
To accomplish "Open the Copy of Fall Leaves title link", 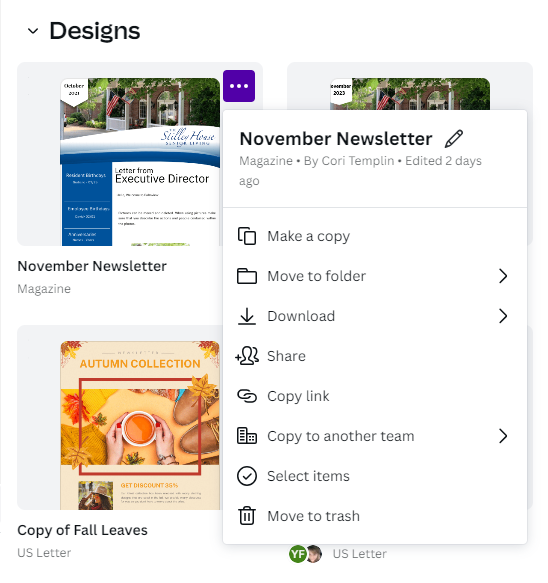I will coord(82,530).
